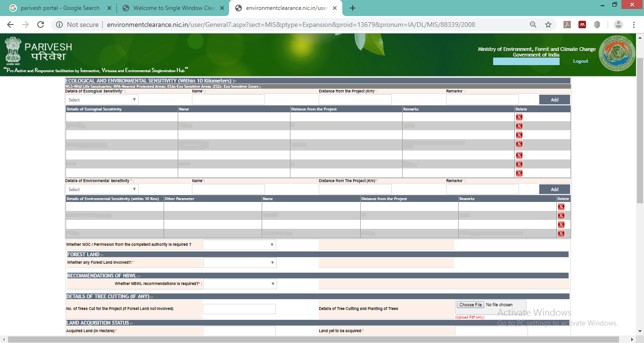Click the browser back arrow
This screenshot has height=343, width=644.
pos(10,25)
